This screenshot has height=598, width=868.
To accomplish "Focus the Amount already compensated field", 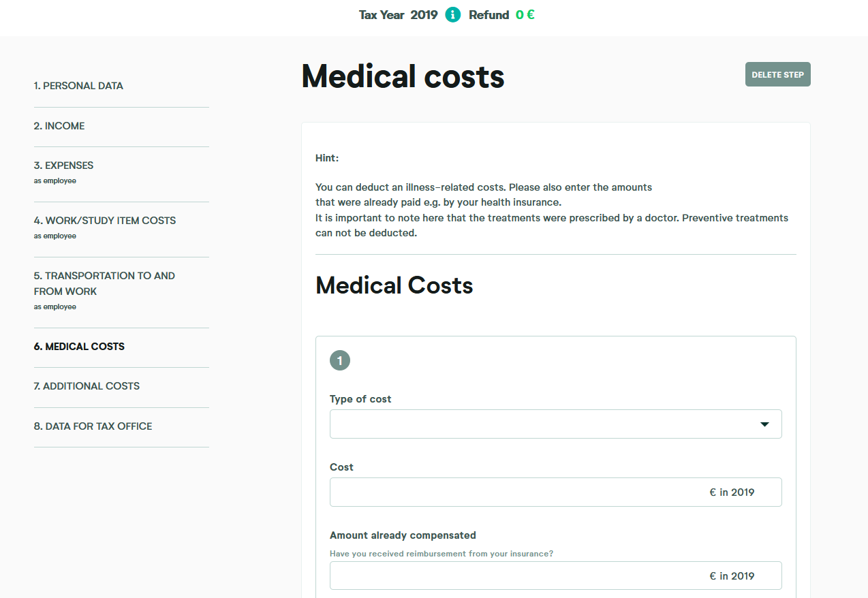I will pos(518,576).
